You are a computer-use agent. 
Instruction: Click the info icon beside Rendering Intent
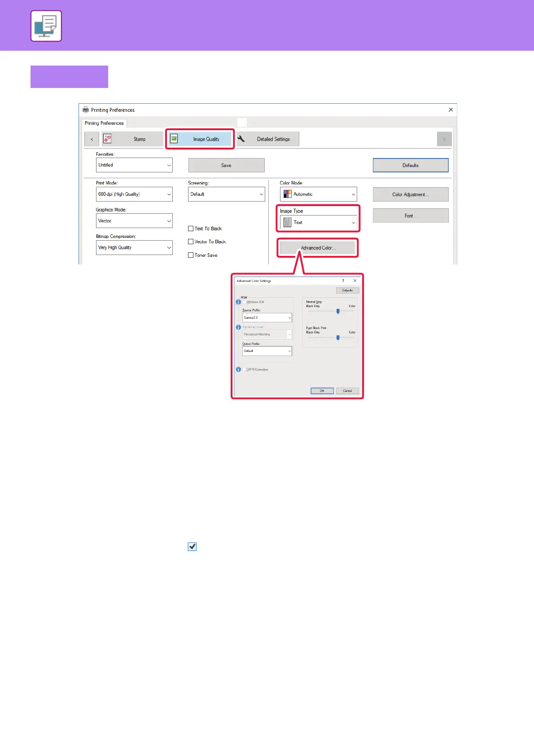(x=238, y=327)
